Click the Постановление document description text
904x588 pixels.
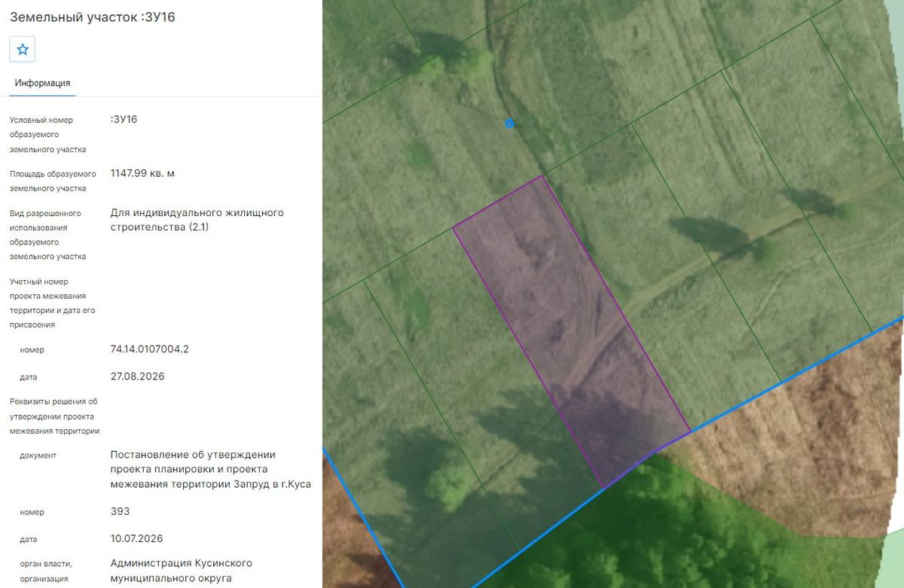[x=210, y=469]
